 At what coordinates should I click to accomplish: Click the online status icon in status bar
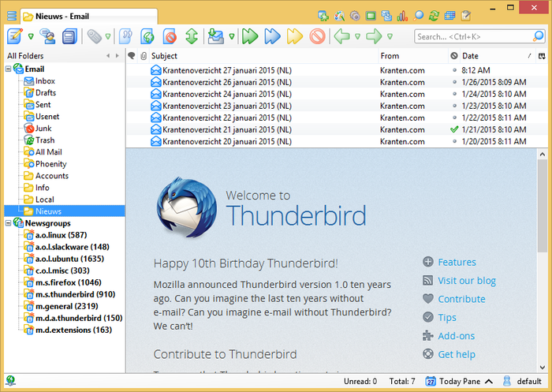(10, 381)
